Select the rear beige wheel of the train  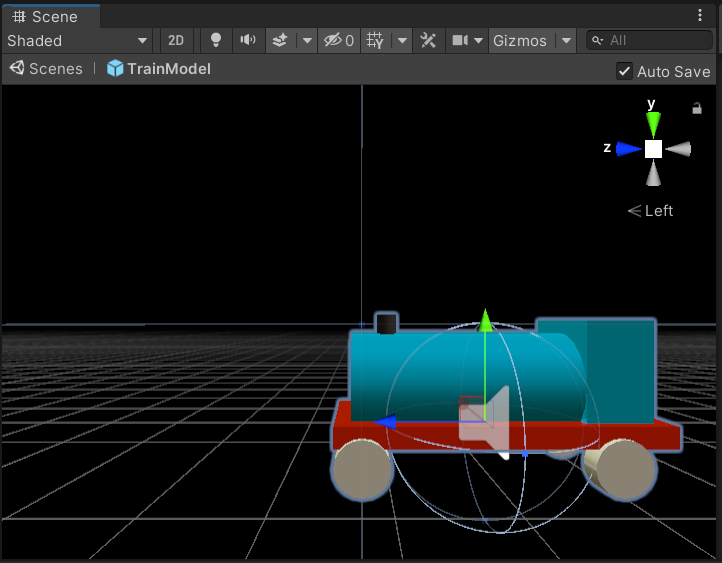(625, 470)
